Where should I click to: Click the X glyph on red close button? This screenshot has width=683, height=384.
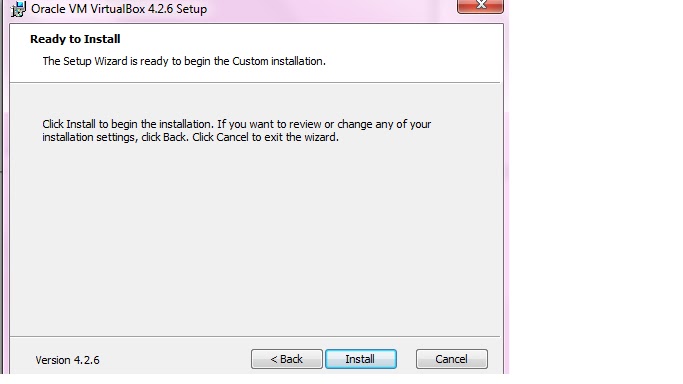coord(481,4)
